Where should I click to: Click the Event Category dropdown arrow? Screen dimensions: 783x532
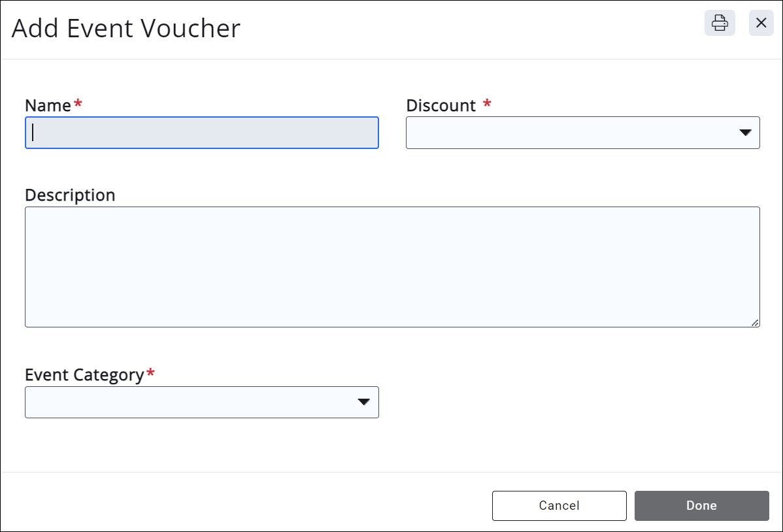[364, 402]
